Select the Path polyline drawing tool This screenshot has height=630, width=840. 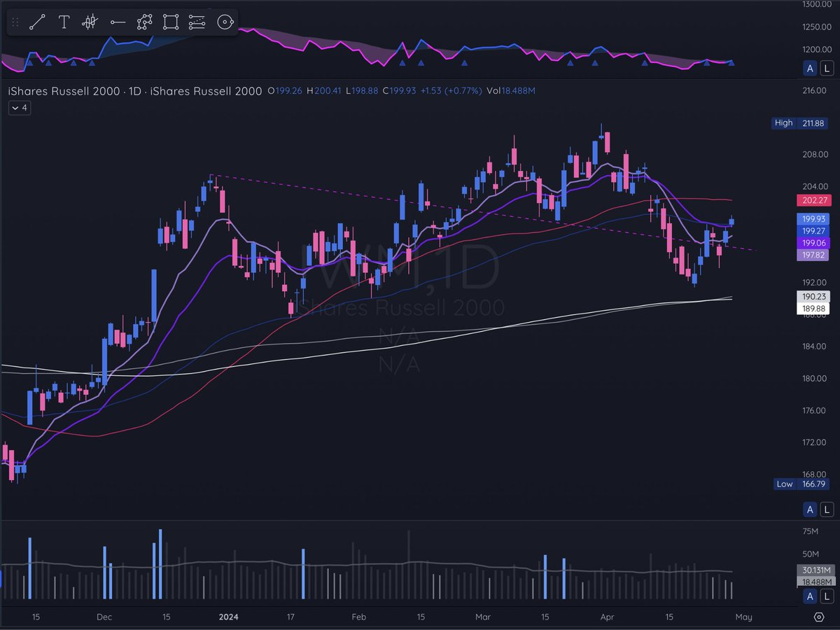coord(144,22)
